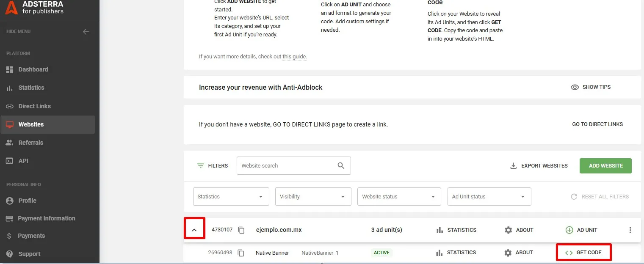The image size is (644, 264).
Task: Copy the ad unit ID 26960498
Action: coord(241,253)
